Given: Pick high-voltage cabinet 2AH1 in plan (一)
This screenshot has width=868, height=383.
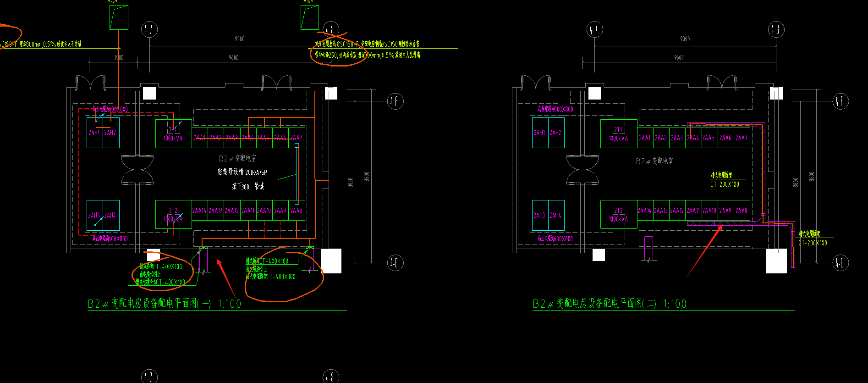Looking at the screenshot, I should click(x=94, y=133).
